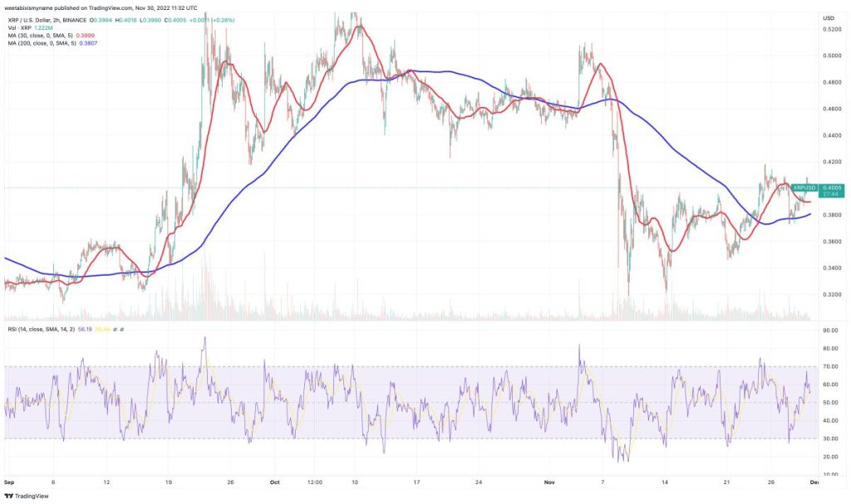Click the 1.222M volume value
The width and height of the screenshot is (851, 504).
43,27
